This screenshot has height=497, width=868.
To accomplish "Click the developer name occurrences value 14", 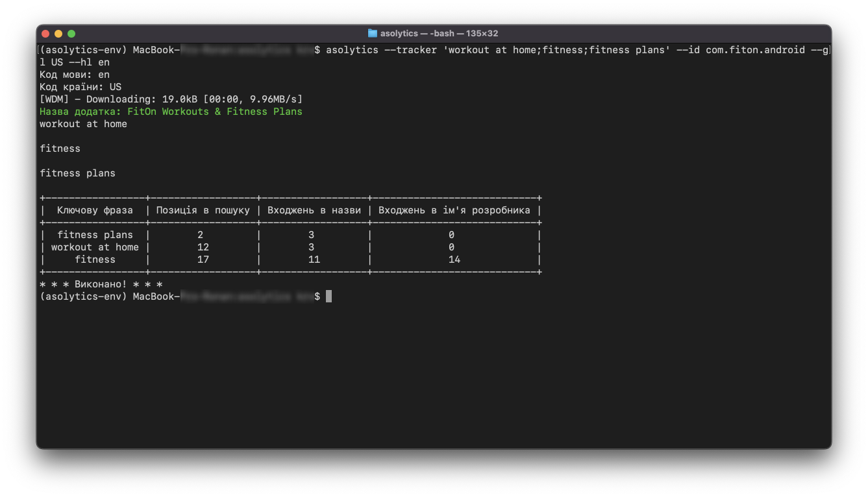I will 454,260.
